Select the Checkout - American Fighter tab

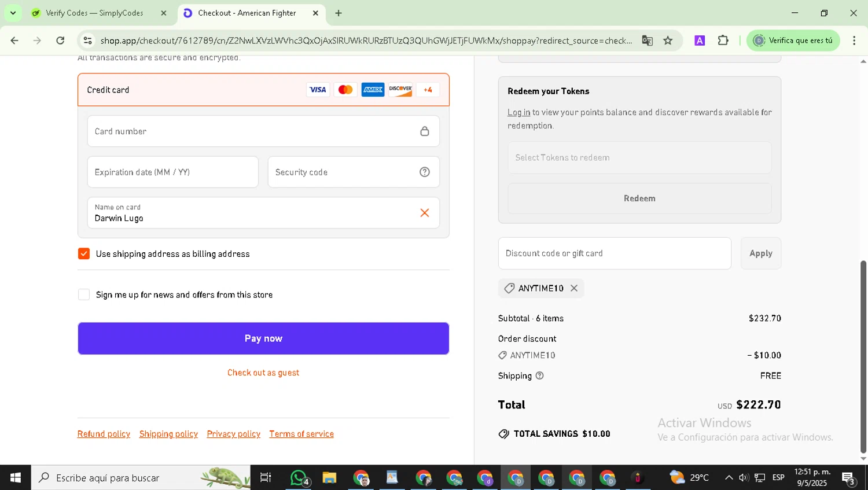(x=247, y=13)
